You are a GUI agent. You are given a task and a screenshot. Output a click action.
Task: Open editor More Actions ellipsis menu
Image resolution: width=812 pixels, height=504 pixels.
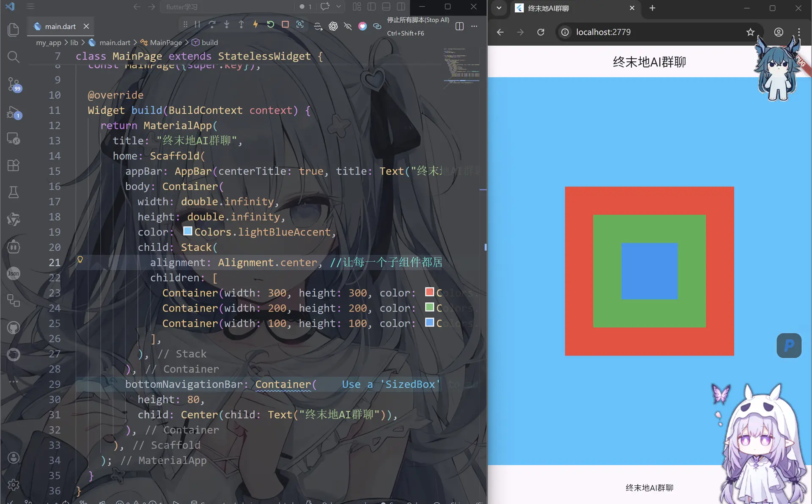(x=474, y=26)
